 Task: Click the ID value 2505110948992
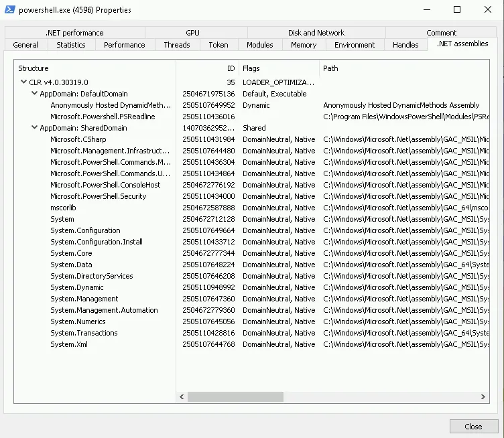tap(208, 287)
